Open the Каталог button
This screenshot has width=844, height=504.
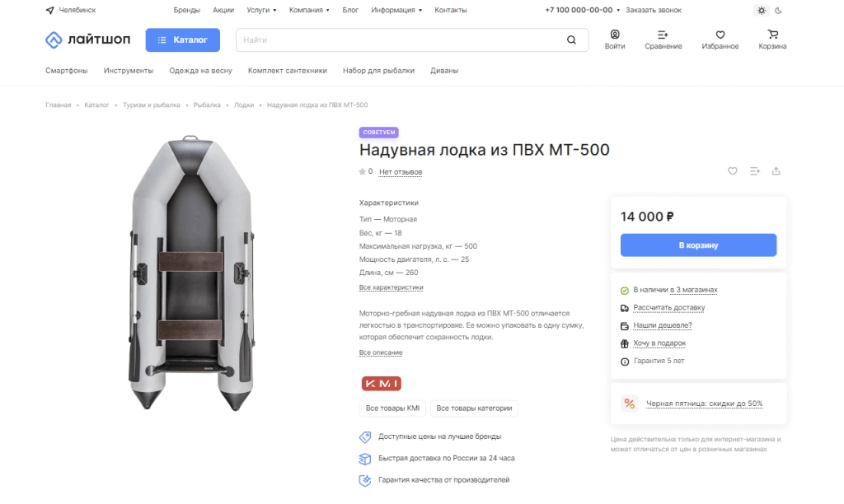[x=182, y=40]
